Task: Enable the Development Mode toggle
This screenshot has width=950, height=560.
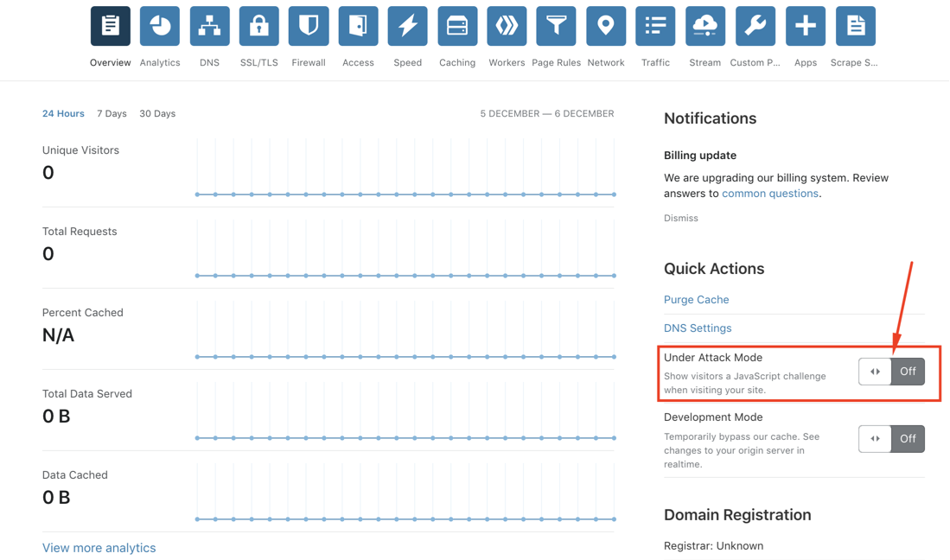Action: [x=891, y=439]
